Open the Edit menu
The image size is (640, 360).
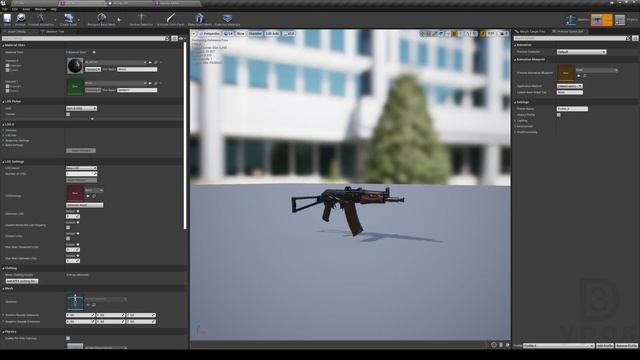click(x=15, y=9)
